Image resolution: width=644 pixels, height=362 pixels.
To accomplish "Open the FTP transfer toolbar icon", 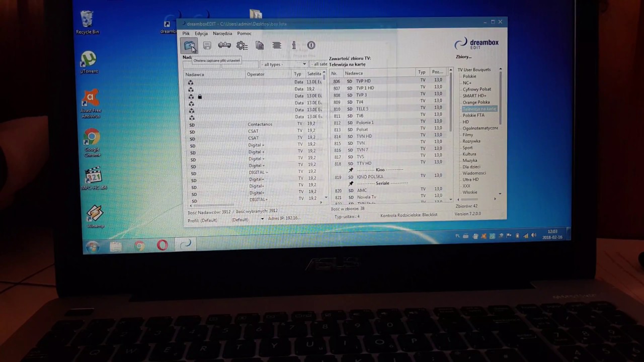I will 224,45.
